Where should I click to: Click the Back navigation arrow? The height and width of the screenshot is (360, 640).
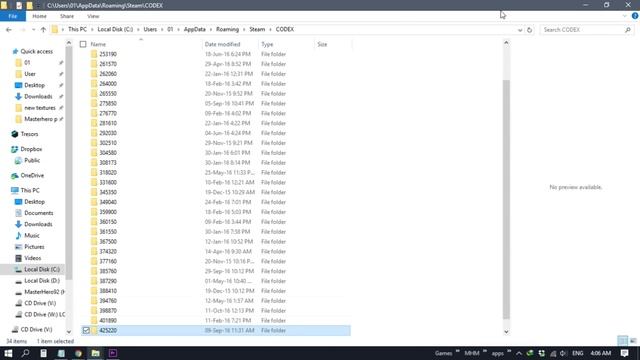pos(9,30)
